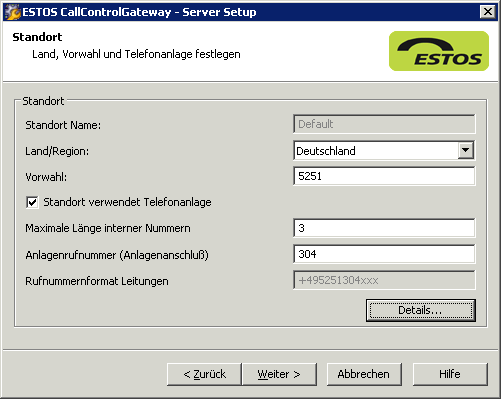Click the Rufnummernformat Leitungen field

coord(384,280)
